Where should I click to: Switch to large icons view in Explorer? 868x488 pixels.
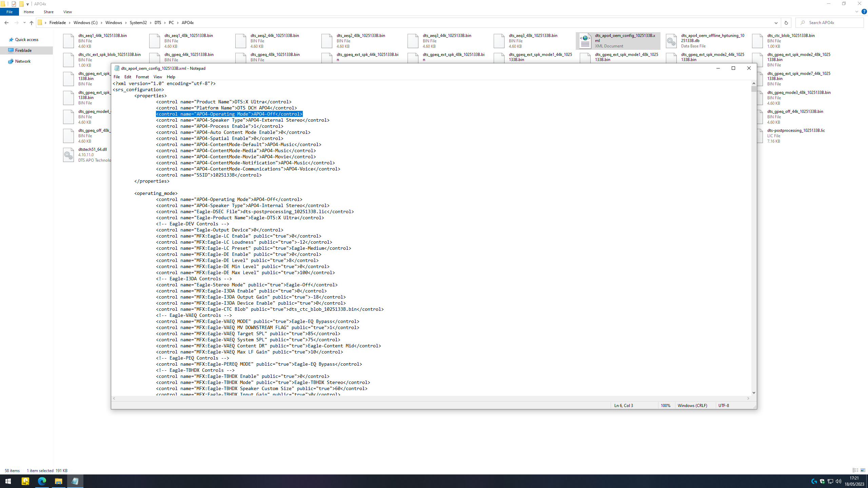click(x=863, y=470)
